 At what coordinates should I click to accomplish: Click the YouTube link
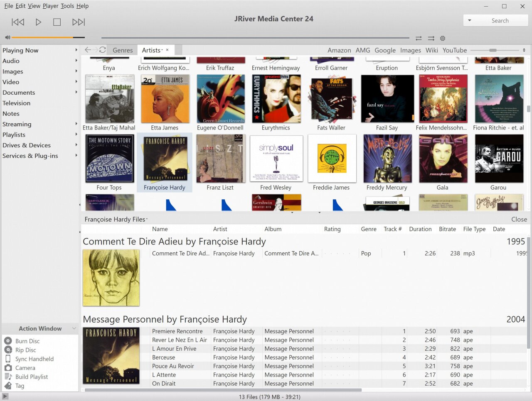pos(454,50)
